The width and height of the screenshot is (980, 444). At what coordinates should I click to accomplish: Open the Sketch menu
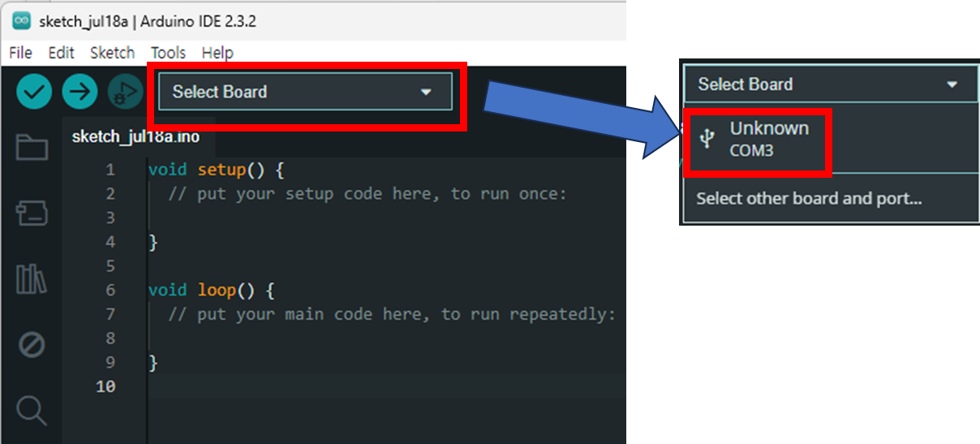[x=112, y=53]
